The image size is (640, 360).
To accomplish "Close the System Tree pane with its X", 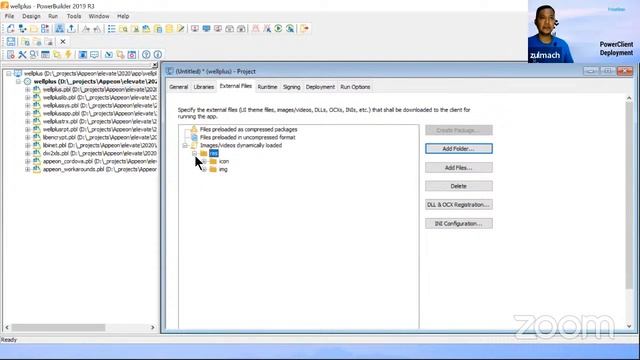I will pos(155,65).
